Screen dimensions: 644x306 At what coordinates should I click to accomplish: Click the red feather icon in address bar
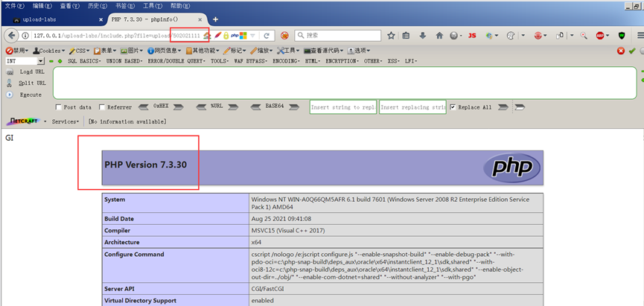(217, 36)
